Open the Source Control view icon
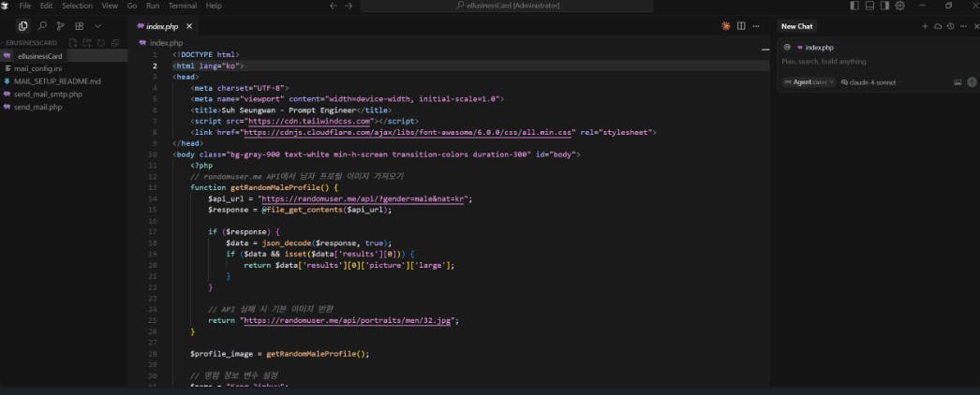The height and width of the screenshot is (395, 980). coord(60,26)
